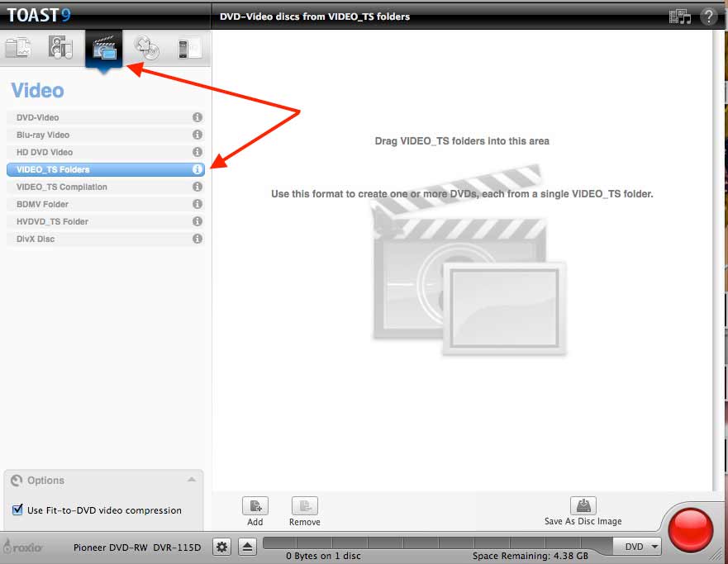Click the Space Remaining 4.38 GB text
This screenshot has width=728, height=564.
tap(531, 556)
